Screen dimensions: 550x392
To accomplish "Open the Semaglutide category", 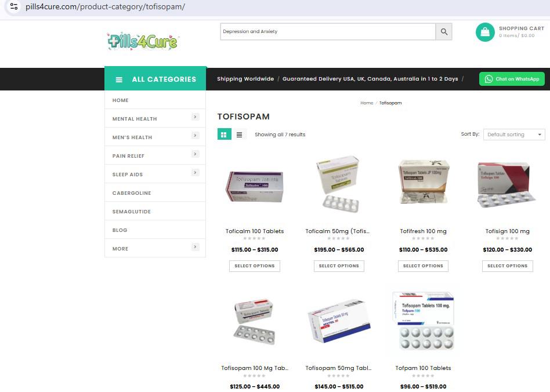I will 132,212.
